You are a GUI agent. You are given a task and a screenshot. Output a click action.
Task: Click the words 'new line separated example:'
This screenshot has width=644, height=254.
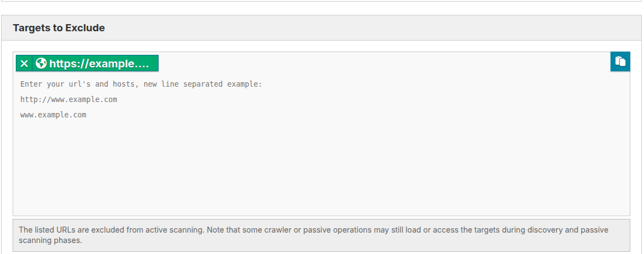203,84
